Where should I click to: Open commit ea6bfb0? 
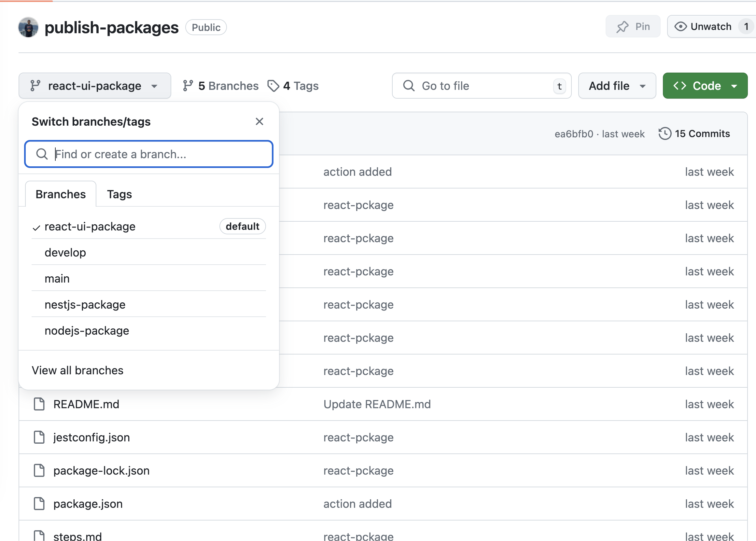pyautogui.click(x=573, y=133)
